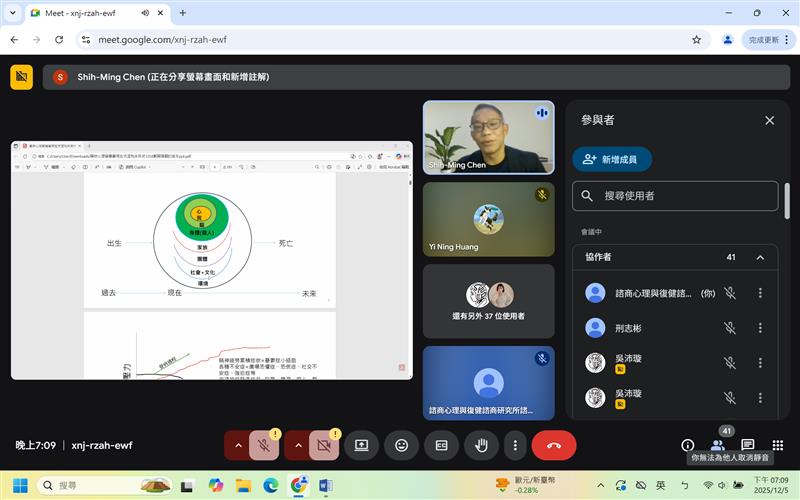Open the chat messages panel
Image resolution: width=800 pixels, height=500 pixels.
tap(748, 445)
